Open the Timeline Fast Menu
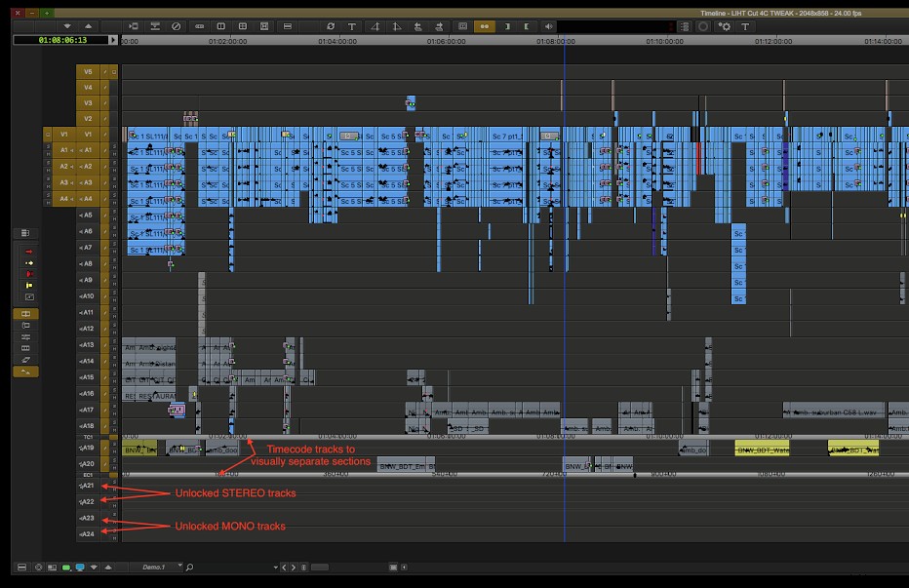Screen dimensions: 909x588 tap(20, 567)
